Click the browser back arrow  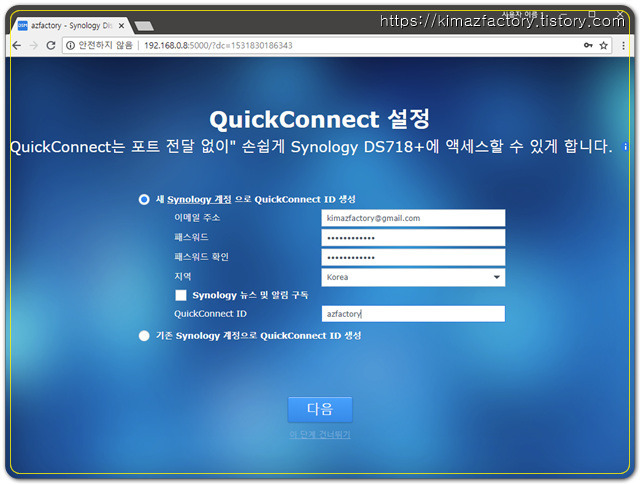(x=17, y=45)
